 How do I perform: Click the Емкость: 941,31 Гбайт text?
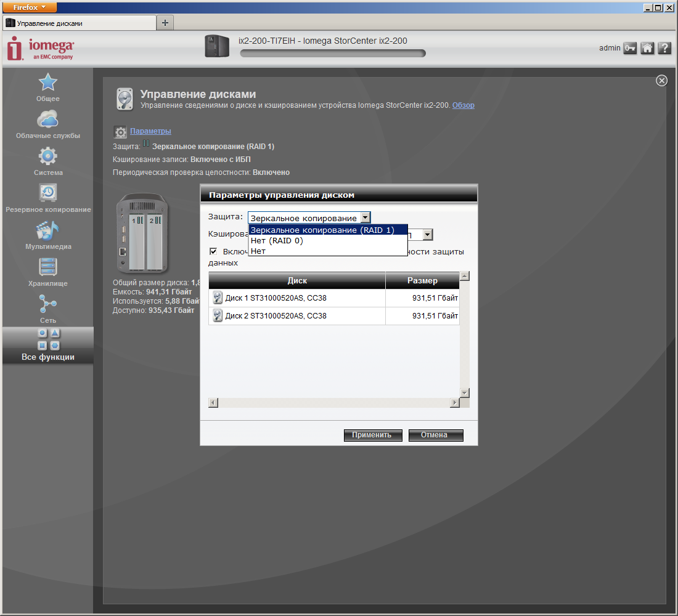pos(152,292)
